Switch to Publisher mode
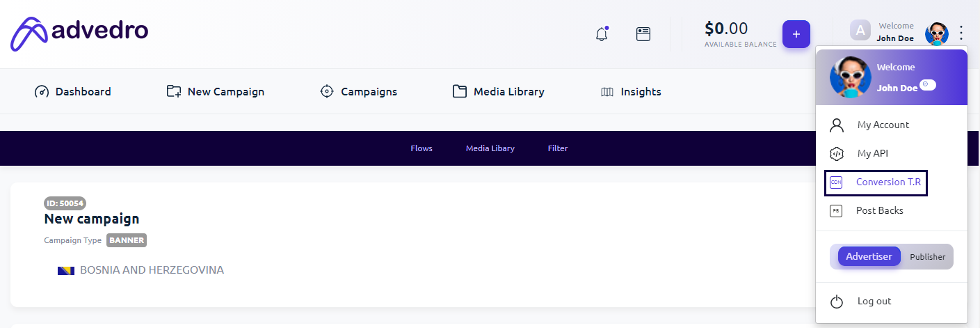 927,257
